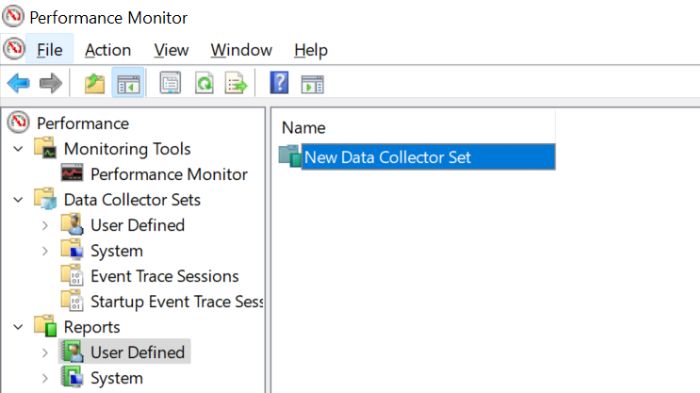Expand System under Reports
Viewport: 700px width, 393px height.
tap(45, 378)
